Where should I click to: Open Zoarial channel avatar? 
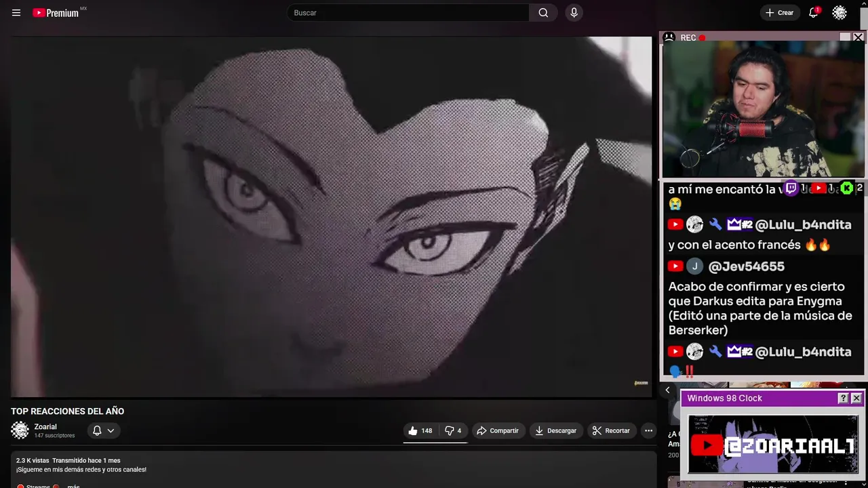[20, 430]
